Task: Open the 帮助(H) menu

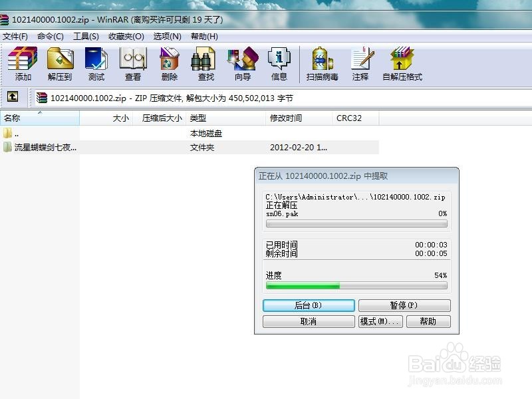Action: coord(204,37)
